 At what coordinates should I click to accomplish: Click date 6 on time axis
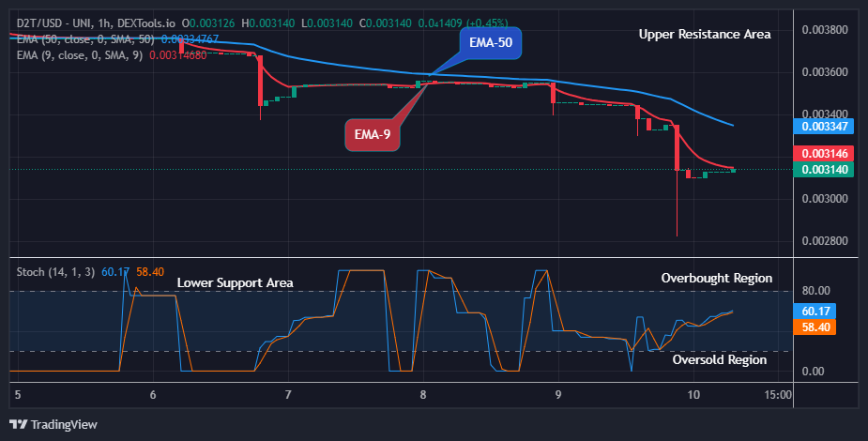[x=153, y=394]
